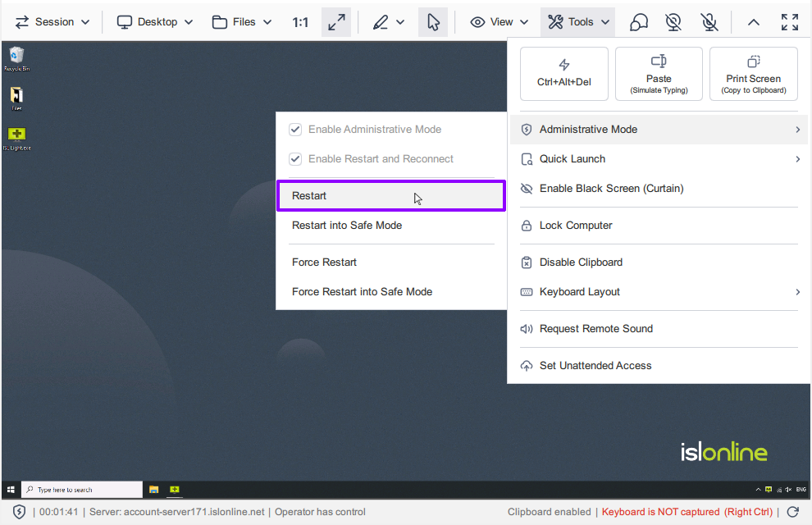812x525 pixels.
Task: Click Clipboard enabled status text
Action: [549, 512]
